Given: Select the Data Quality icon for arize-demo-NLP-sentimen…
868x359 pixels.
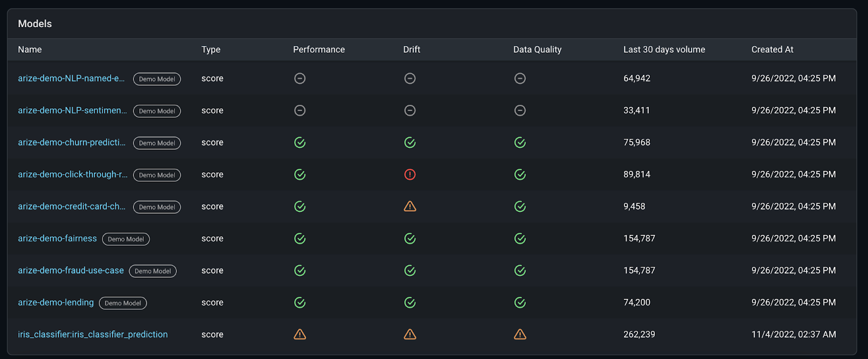Looking at the screenshot, I should [520, 111].
